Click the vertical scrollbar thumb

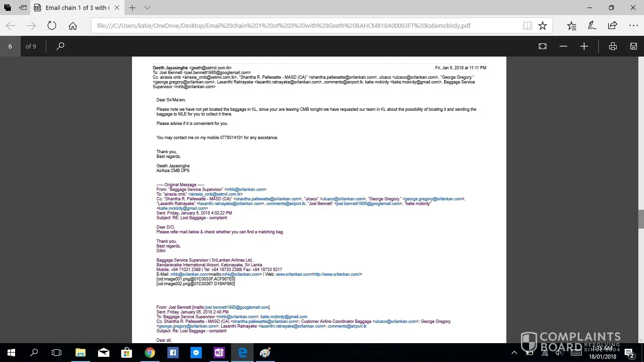coord(641,218)
